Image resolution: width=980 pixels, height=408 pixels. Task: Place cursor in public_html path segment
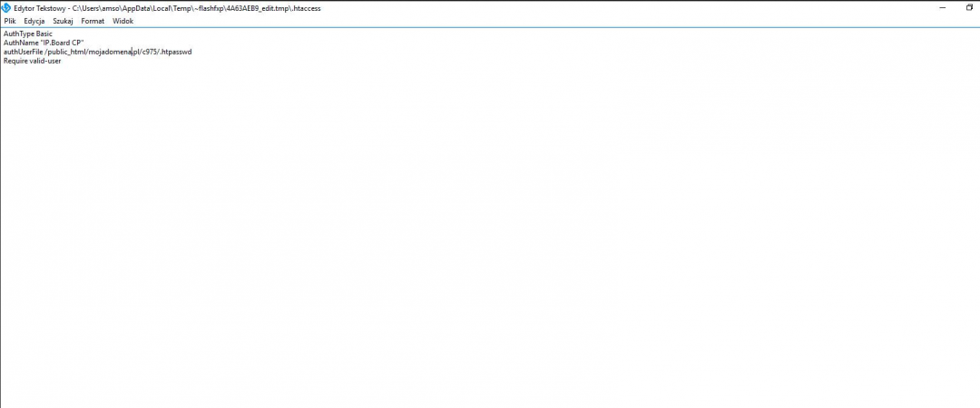pyautogui.click(x=67, y=52)
